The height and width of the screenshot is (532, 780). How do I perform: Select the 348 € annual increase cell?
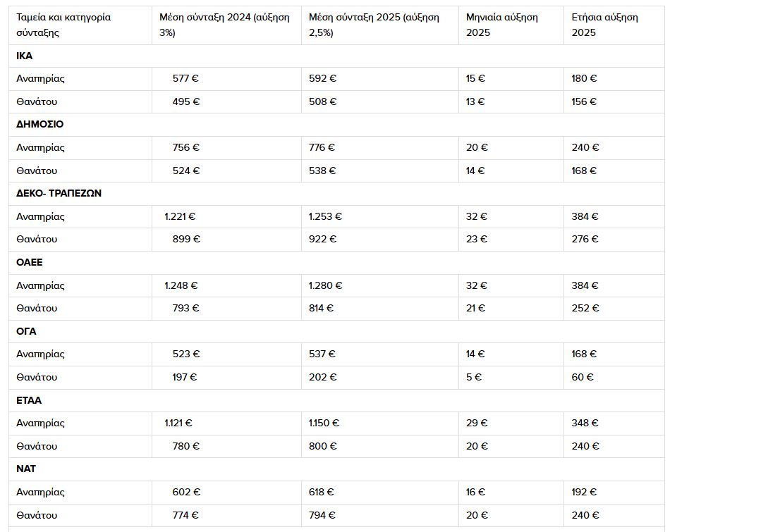[614, 423]
